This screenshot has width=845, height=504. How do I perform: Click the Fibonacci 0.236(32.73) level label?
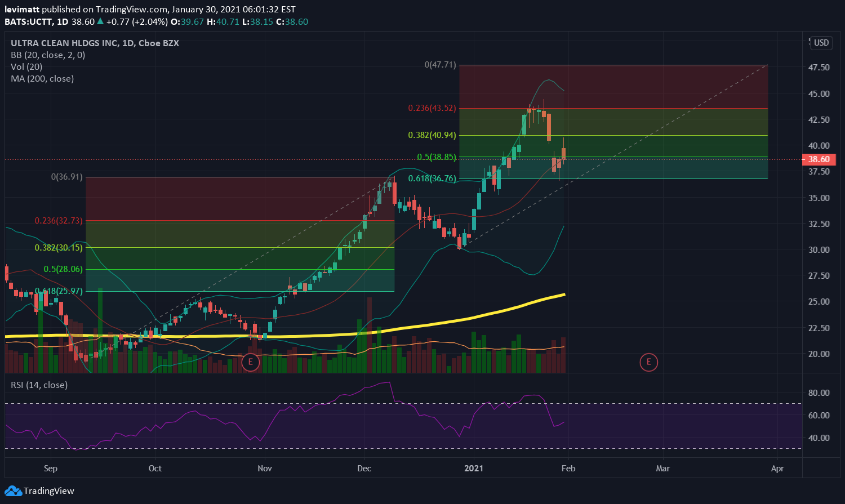[59, 221]
